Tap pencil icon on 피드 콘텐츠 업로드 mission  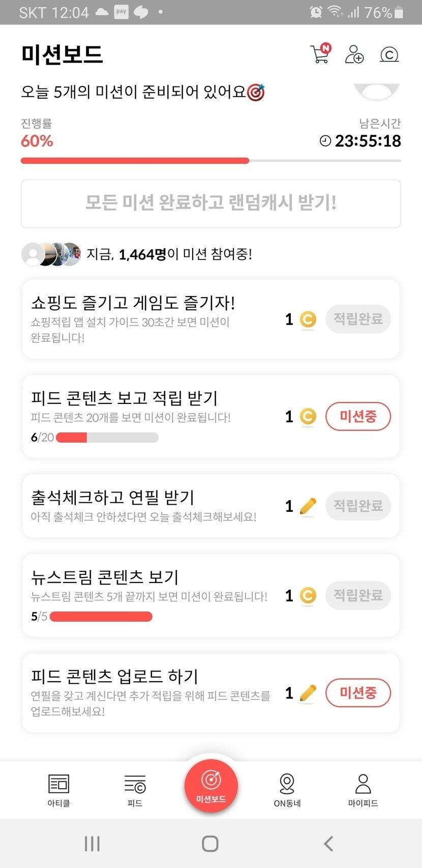308,693
